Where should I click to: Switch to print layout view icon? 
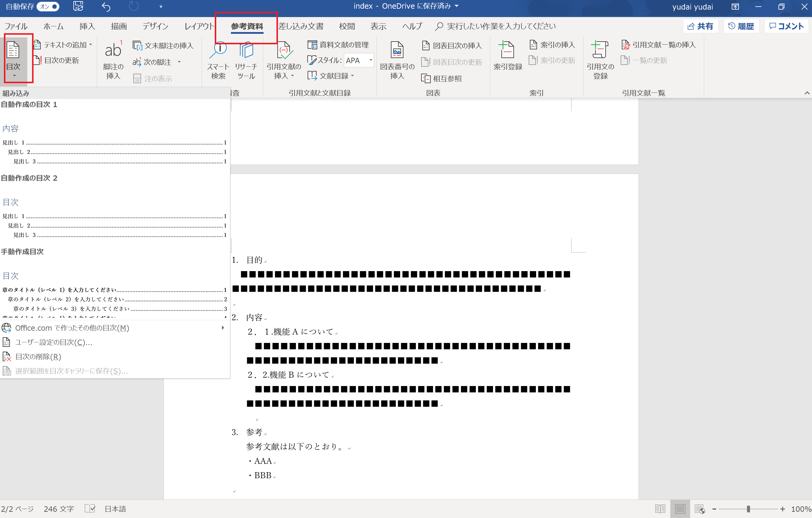680,508
